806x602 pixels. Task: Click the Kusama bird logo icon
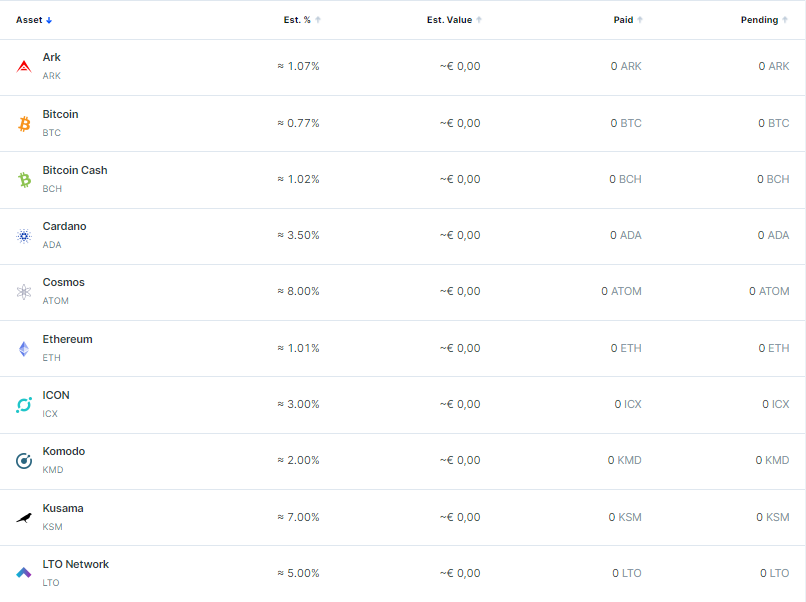[24, 518]
